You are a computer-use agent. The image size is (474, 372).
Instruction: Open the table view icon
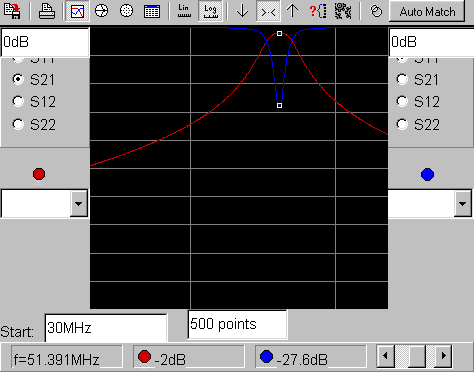[x=152, y=11]
